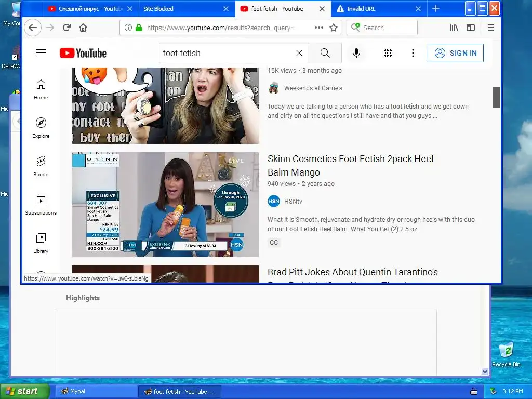The height and width of the screenshot is (399, 532).
Task: Click the browser address bar URL
Action: click(x=220, y=28)
